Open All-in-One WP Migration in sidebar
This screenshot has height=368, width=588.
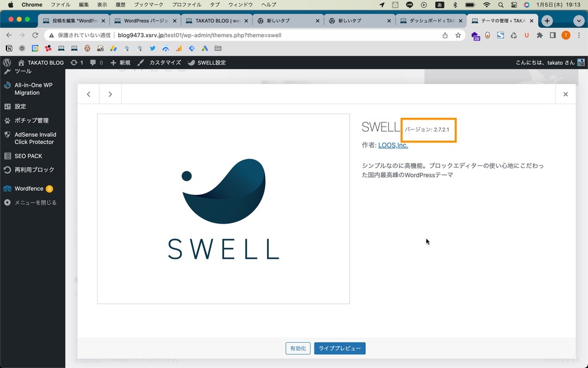pos(32,89)
